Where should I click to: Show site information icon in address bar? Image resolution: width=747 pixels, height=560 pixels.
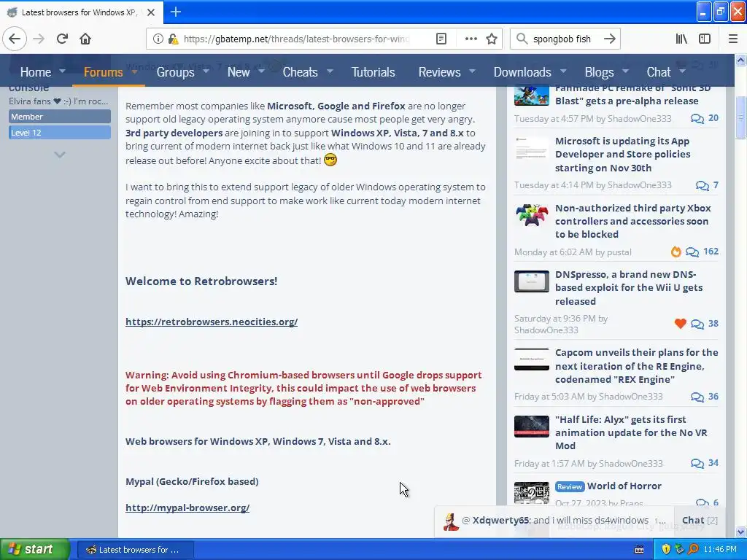pyautogui.click(x=158, y=39)
